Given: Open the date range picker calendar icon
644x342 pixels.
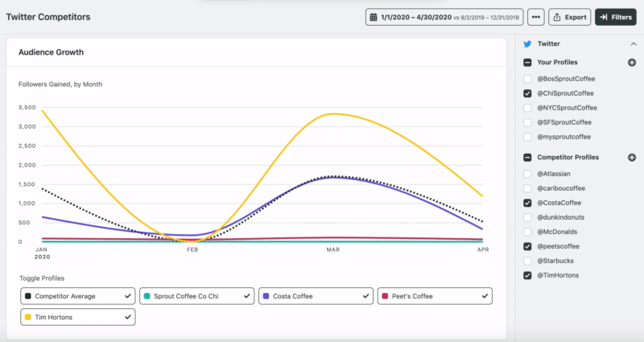Looking at the screenshot, I should coord(374,17).
